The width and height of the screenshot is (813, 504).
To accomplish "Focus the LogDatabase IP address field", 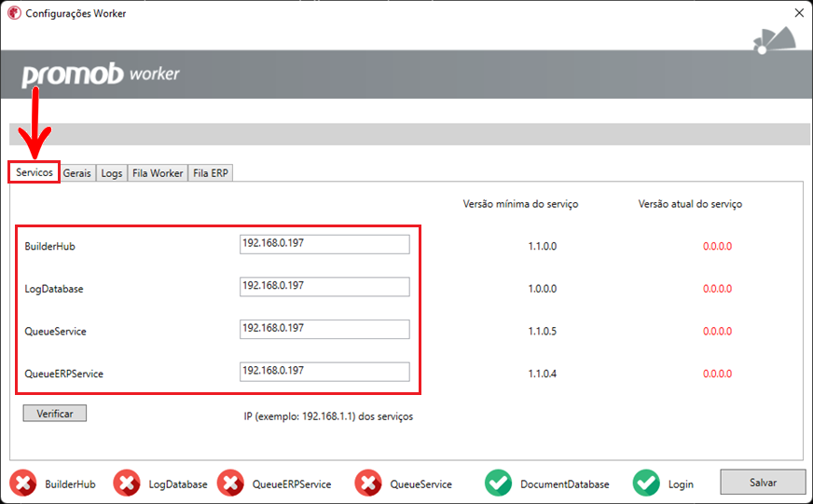I will 324,287.
